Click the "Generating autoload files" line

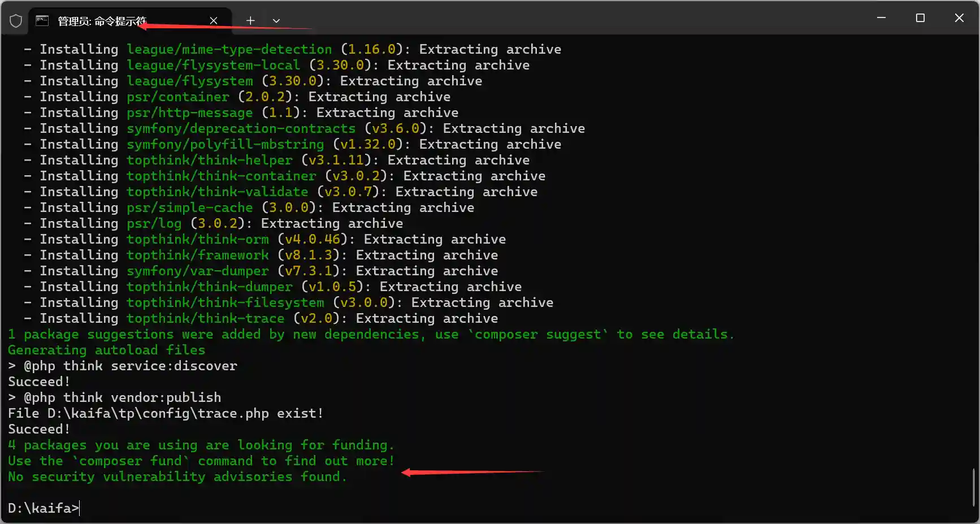[x=106, y=350]
